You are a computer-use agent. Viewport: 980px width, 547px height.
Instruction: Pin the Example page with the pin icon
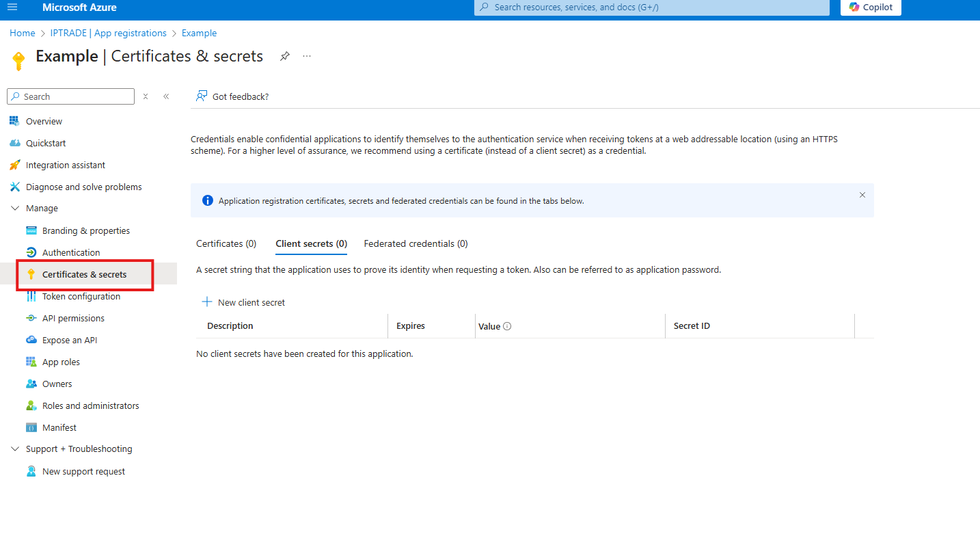click(285, 56)
